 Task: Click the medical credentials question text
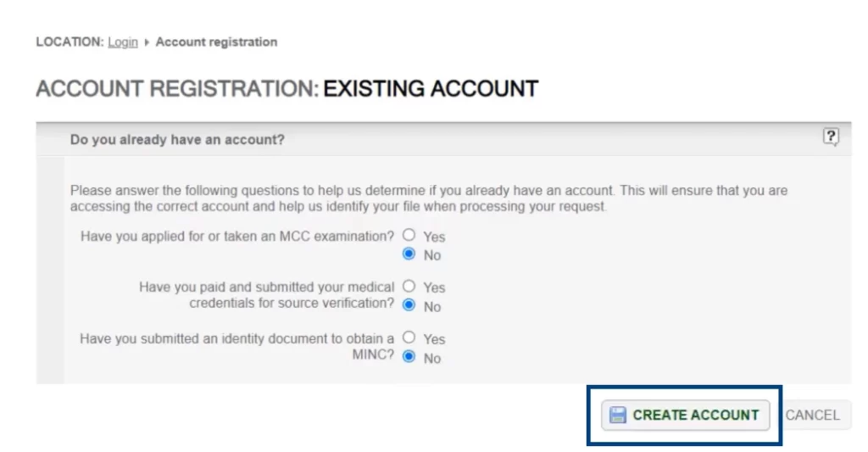click(x=267, y=295)
